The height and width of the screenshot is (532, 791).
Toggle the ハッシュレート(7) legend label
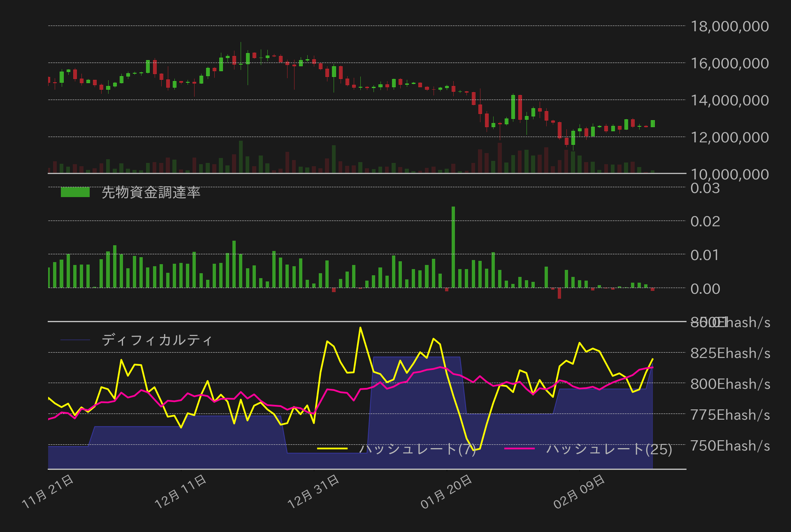[417, 448]
